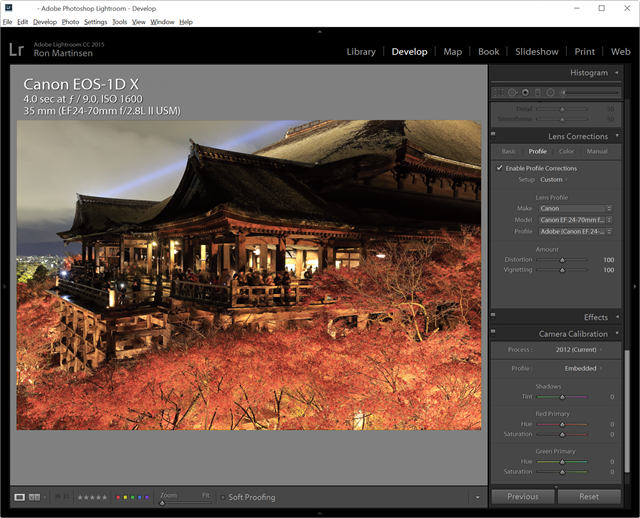Select the Spot Removal tool

pos(512,92)
